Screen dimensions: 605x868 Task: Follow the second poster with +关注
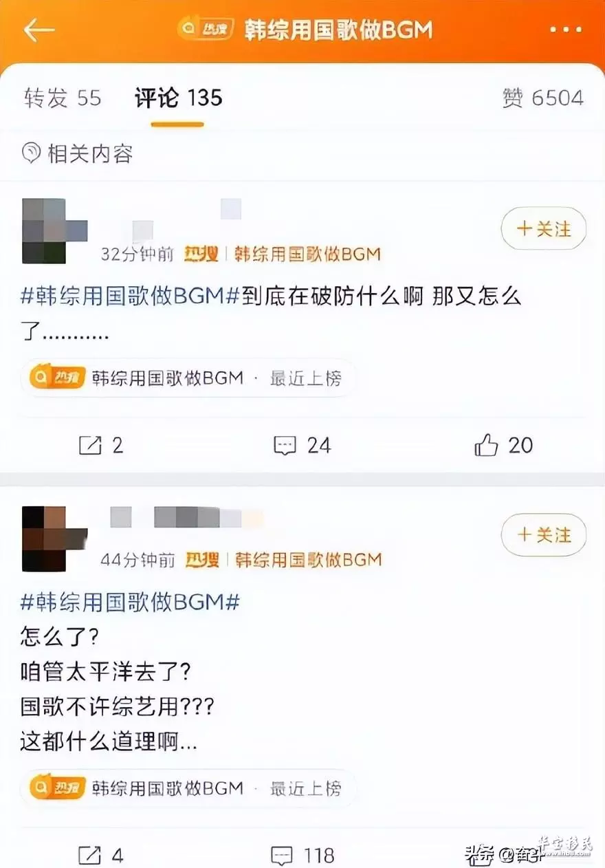[544, 534]
